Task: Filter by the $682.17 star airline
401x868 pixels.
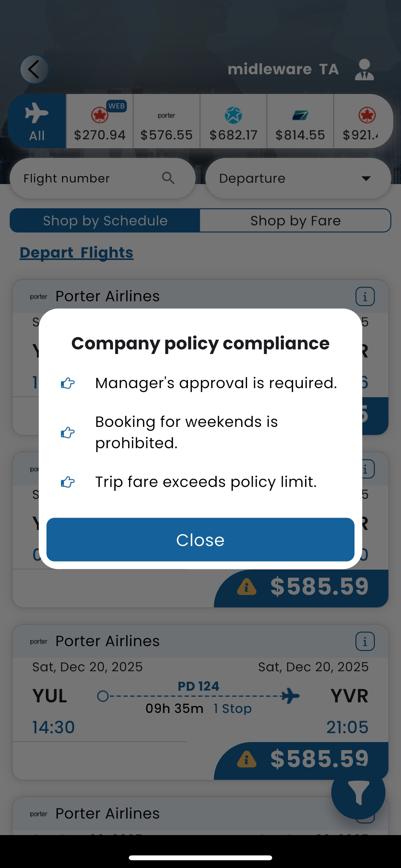Action: pos(233,121)
